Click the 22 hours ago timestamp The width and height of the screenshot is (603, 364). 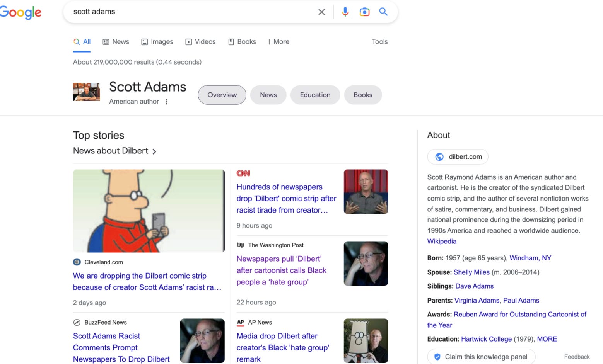click(256, 303)
